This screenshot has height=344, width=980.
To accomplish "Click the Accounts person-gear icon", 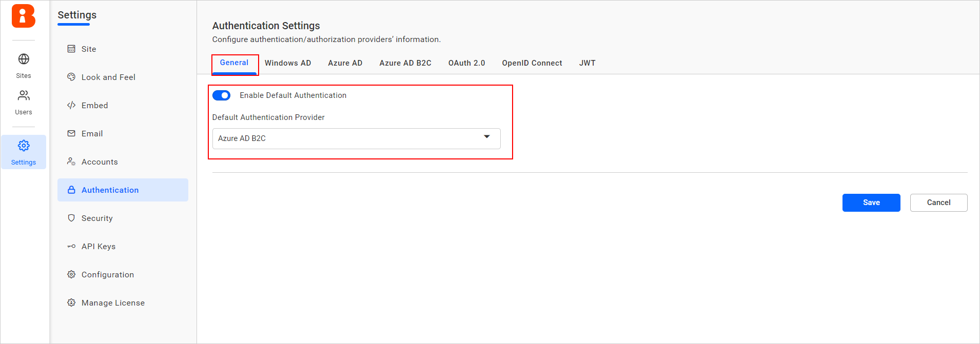I will [71, 161].
